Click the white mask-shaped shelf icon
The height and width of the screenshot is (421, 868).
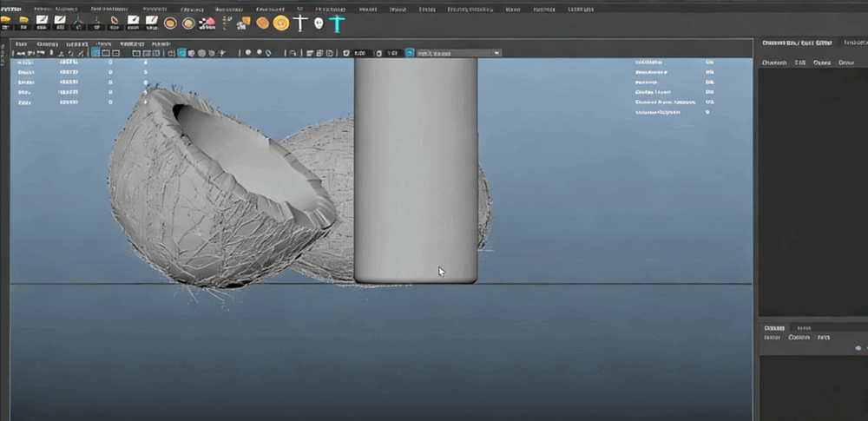click(319, 23)
